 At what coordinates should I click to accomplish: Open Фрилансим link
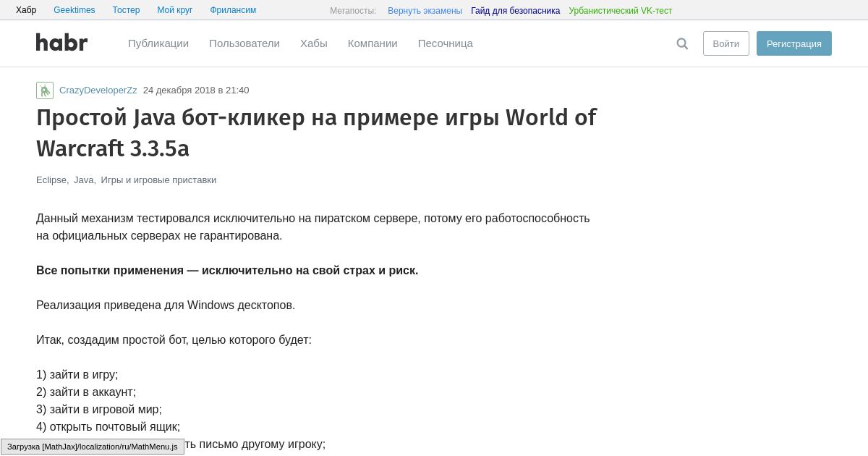[x=233, y=10]
